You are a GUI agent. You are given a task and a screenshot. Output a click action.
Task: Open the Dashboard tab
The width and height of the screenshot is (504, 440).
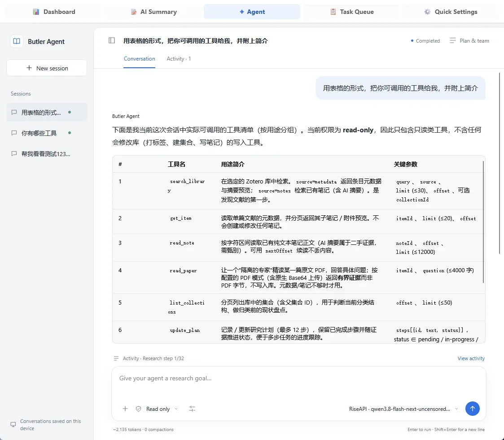[54, 12]
